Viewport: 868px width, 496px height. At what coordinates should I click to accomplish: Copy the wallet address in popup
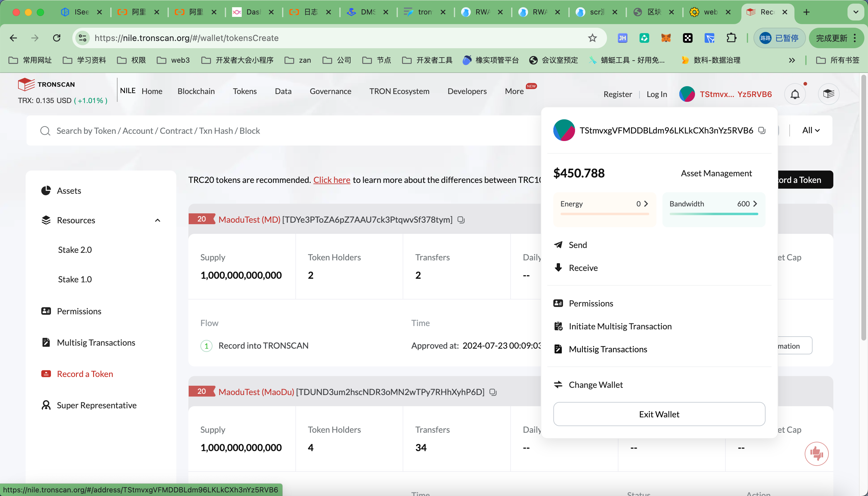pyautogui.click(x=762, y=130)
